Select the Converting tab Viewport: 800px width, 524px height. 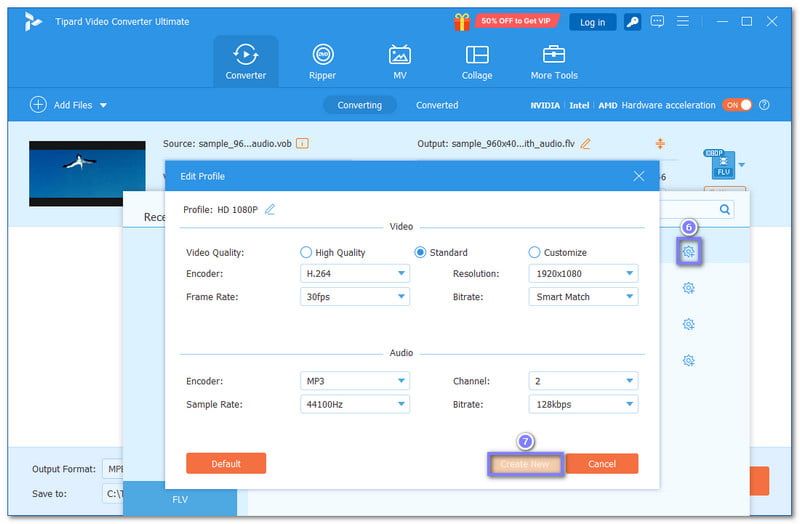coord(360,105)
